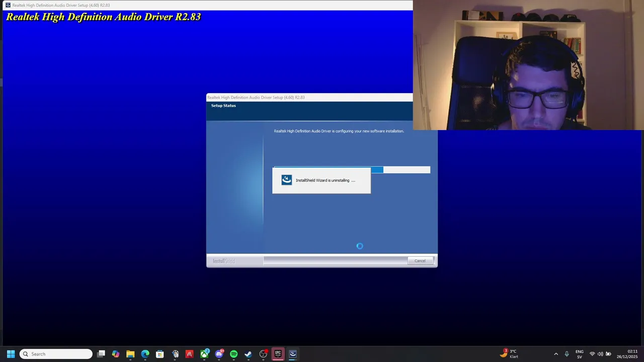Open the Windows Start menu
This screenshot has height=362, width=644.
11,354
